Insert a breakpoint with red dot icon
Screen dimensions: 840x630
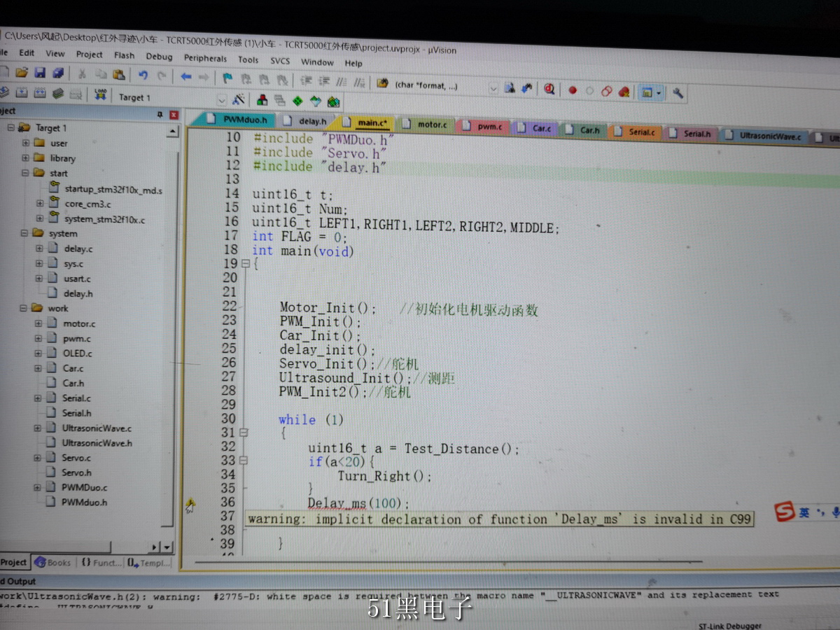[573, 90]
